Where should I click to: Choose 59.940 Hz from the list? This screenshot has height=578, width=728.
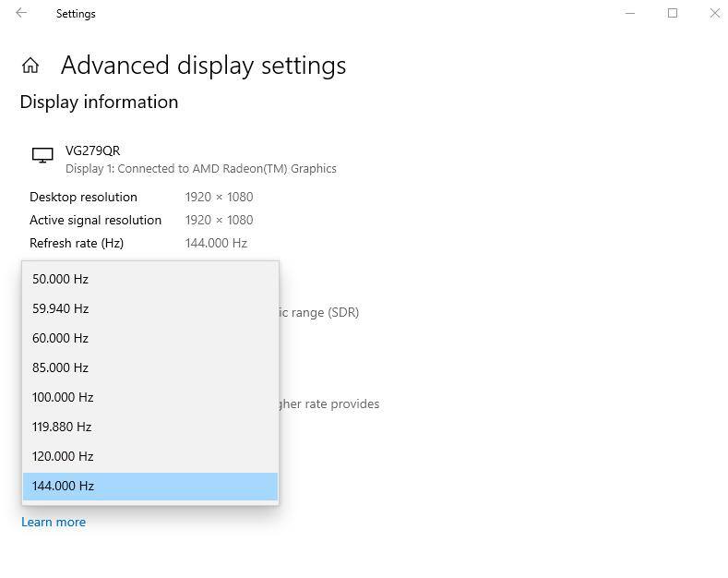pyautogui.click(x=60, y=308)
